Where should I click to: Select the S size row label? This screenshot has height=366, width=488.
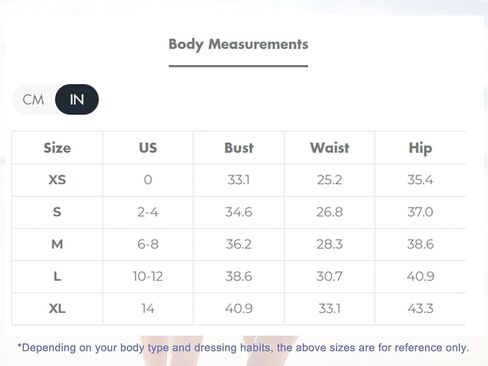point(57,212)
